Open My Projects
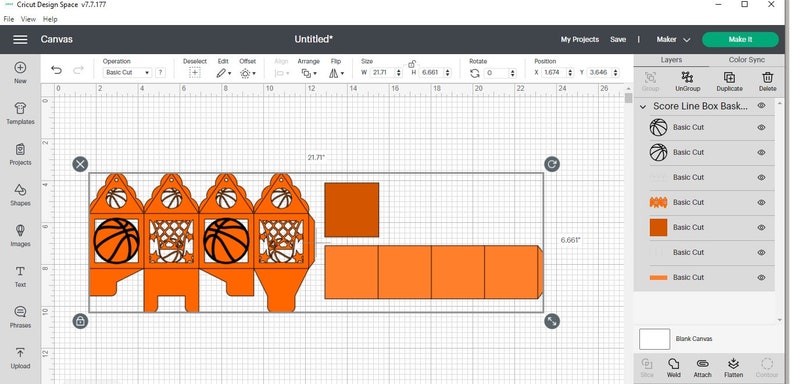 [x=579, y=39]
